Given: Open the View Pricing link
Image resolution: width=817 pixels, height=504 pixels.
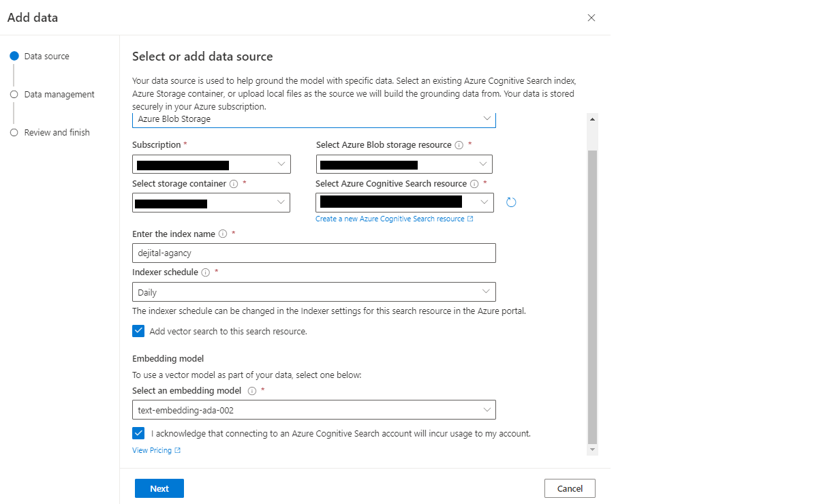Looking at the screenshot, I should click(152, 450).
